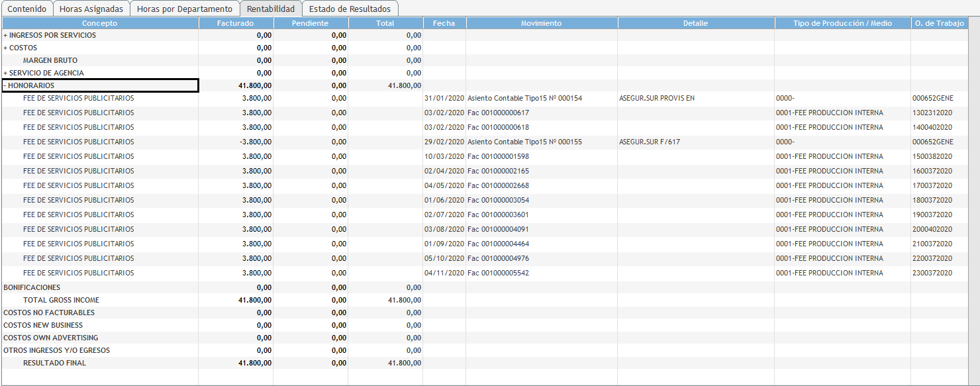The width and height of the screenshot is (980, 386).
Task: Click the Rentabilidad tab
Action: pyautogui.click(x=270, y=9)
